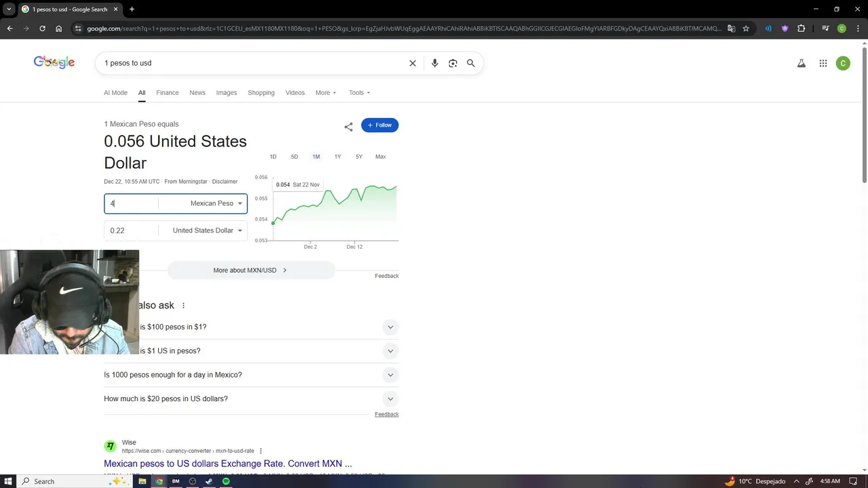
Task: Translate this page icon in address bar
Action: (731, 28)
